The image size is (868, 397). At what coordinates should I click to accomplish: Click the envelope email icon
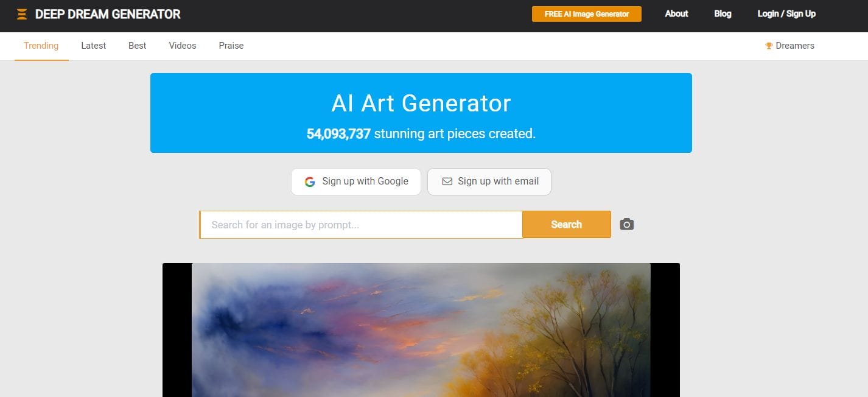click(x=447, y=181)
